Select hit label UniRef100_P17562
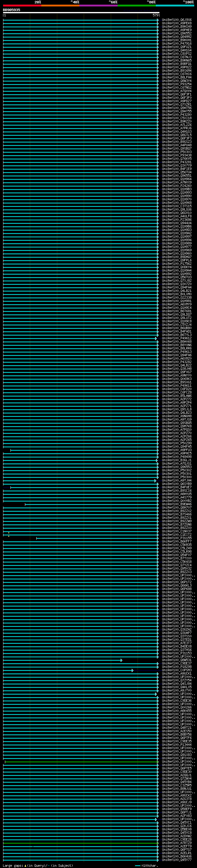This screenshot has height=868, width=197. click(177, 264)
